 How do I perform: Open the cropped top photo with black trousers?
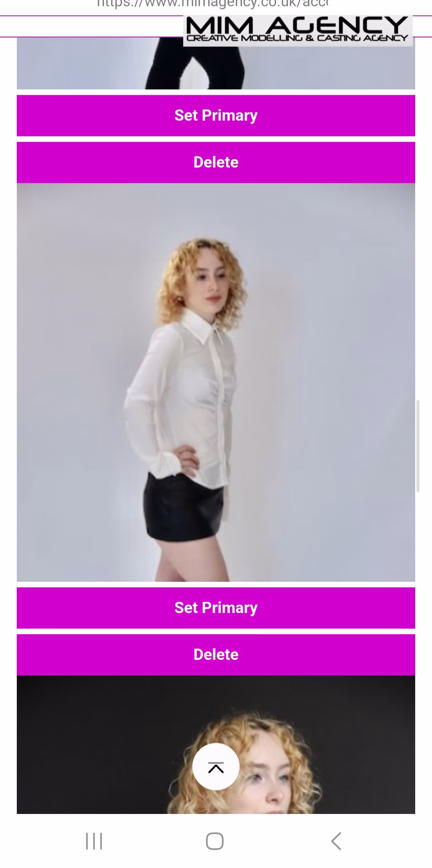pos(216,63)
